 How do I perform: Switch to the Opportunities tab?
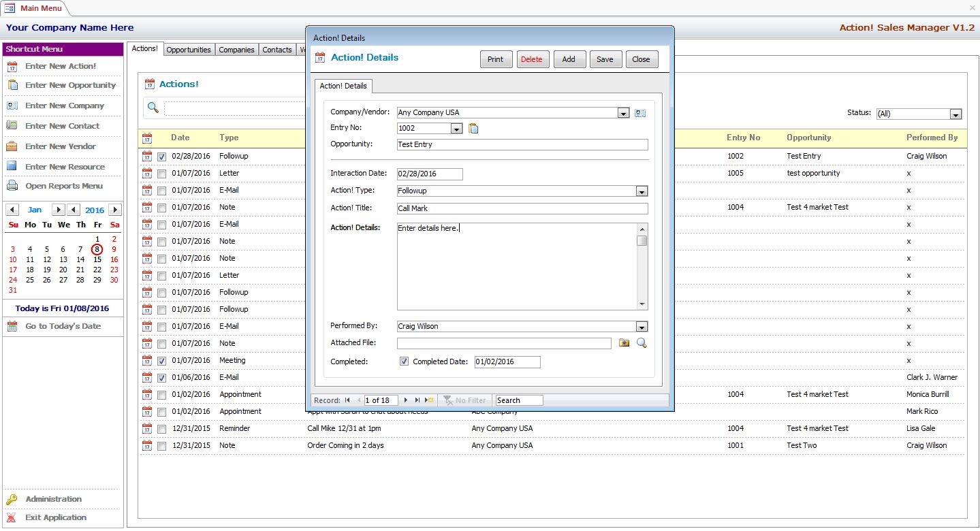[189, 50]
